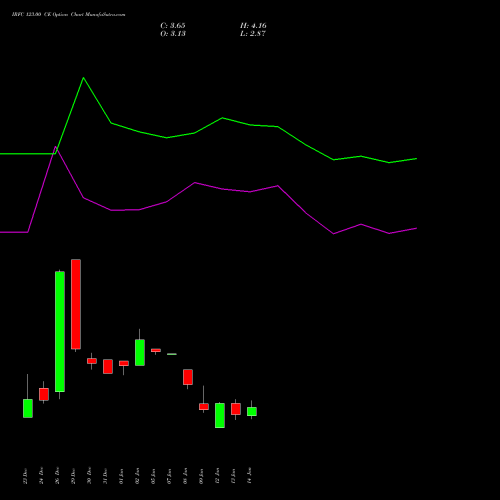The image size is (500, 500).
Task: Click the red candle for 13 Jan
Action: 236,409
